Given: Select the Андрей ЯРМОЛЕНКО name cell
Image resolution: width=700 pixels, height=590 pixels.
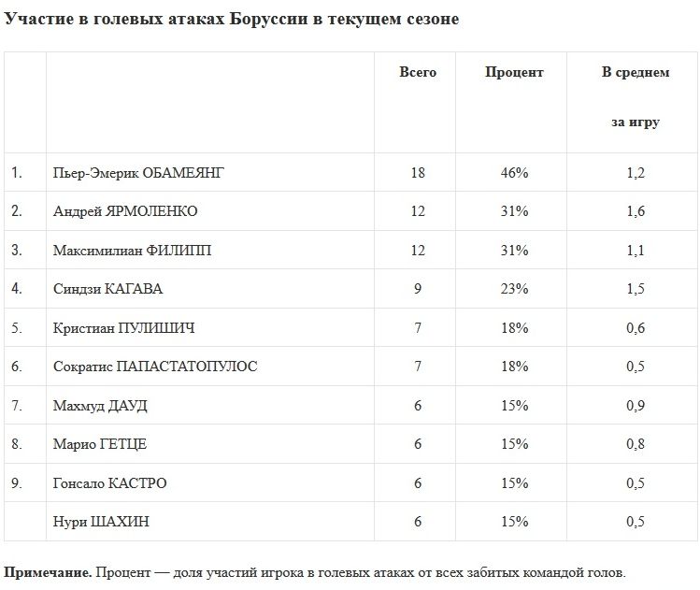Looking at the screenshot, I should pos(125,211).
